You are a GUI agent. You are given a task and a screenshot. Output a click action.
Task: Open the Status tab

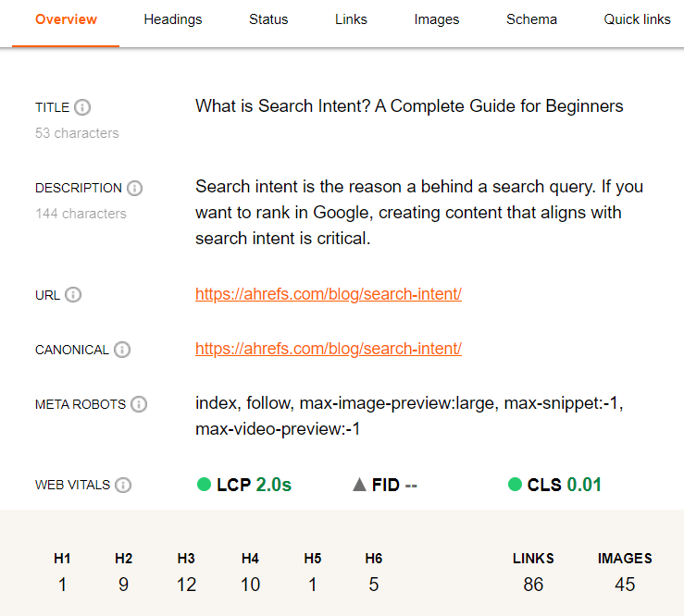tap(268, 19)
